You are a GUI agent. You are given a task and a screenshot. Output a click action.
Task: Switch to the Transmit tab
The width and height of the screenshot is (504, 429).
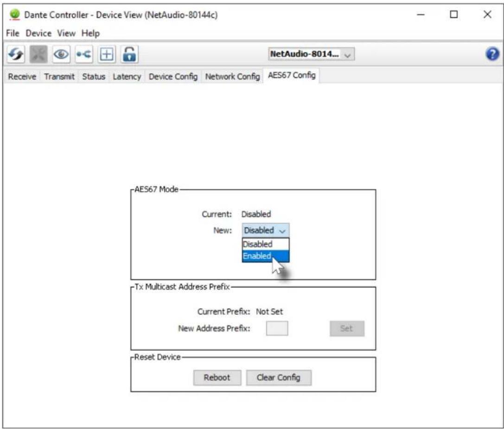tap(59, 77)
